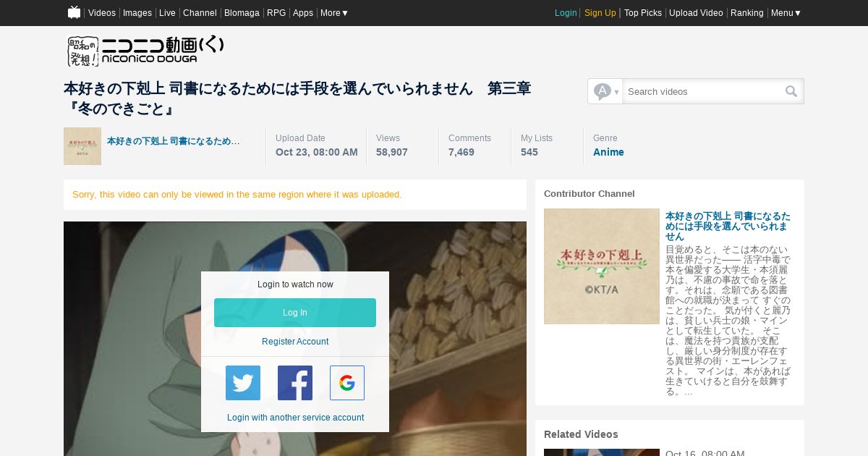Screen dimensions: 868x456
Task: Open the Contributor Channel title link
Action: [x=728, y=227]
